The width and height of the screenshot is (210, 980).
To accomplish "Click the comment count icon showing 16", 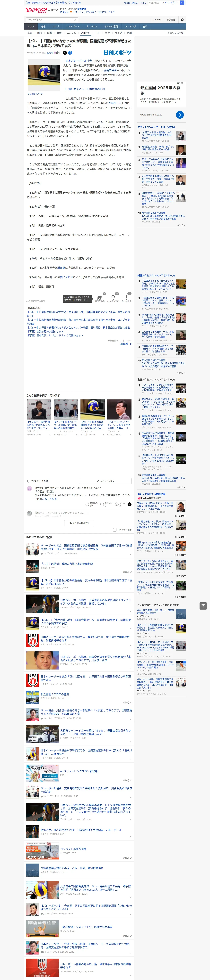I will (x=50, y=53).
